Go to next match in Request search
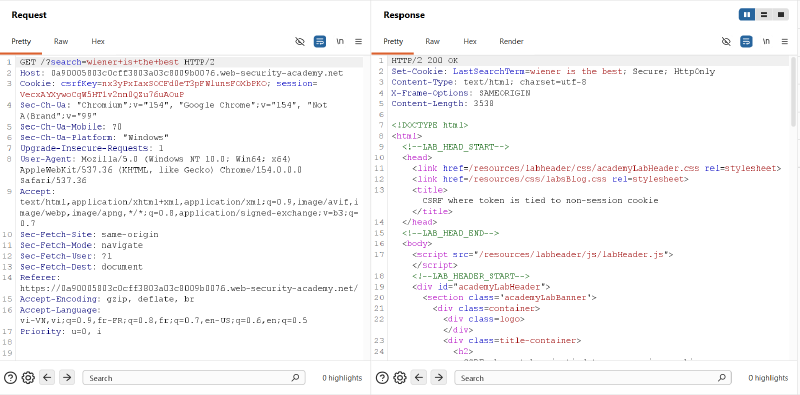Screen dimensions: 800x395 (67, 378)
